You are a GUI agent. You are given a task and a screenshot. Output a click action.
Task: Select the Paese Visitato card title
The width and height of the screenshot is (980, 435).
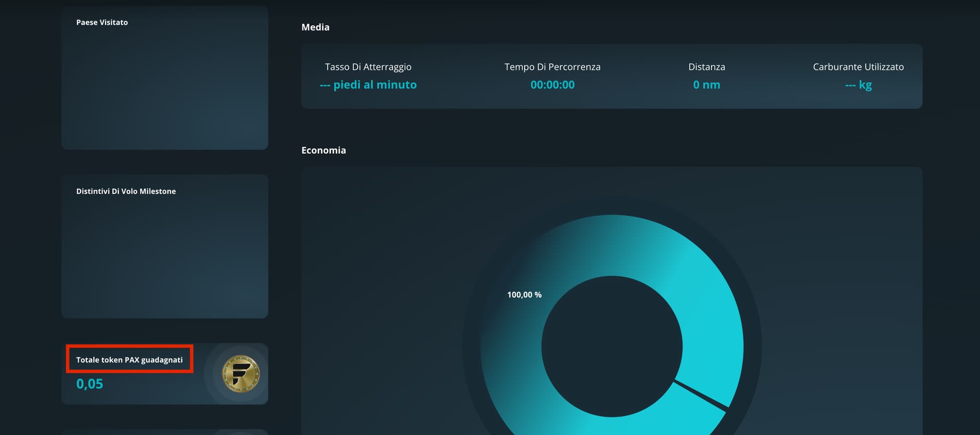tap(102, 22)
